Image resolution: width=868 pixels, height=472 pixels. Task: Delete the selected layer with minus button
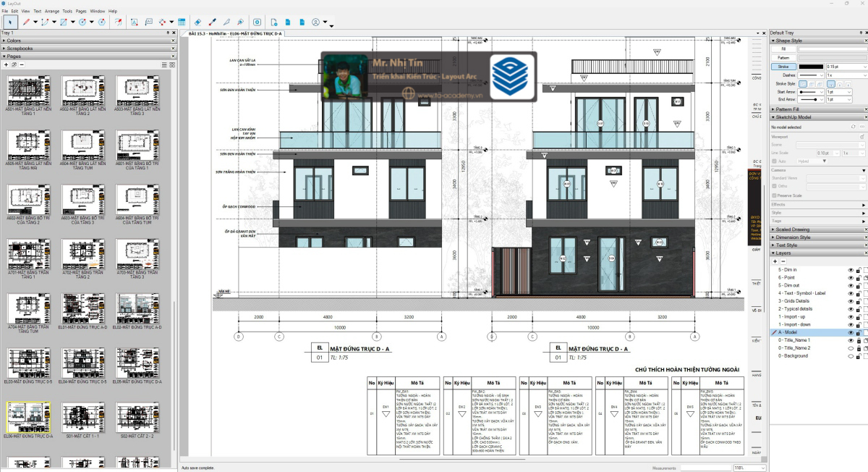(784, 261)
